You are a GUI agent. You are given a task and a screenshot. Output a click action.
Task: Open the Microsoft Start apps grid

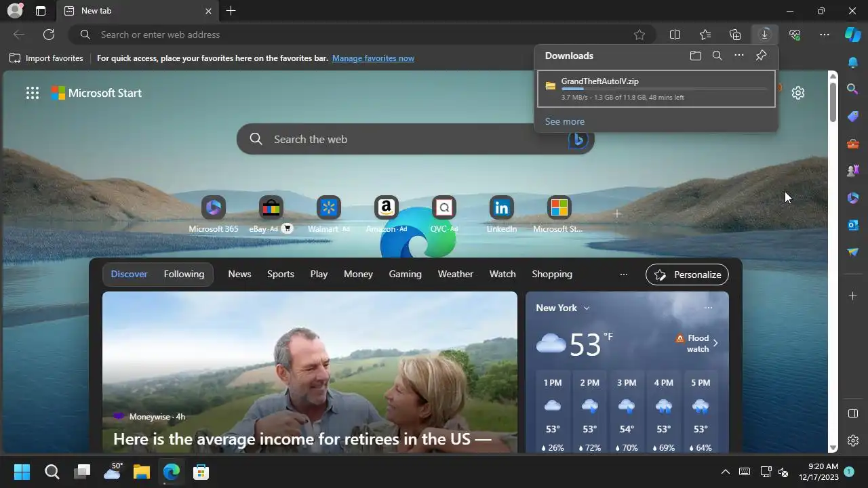33,93
